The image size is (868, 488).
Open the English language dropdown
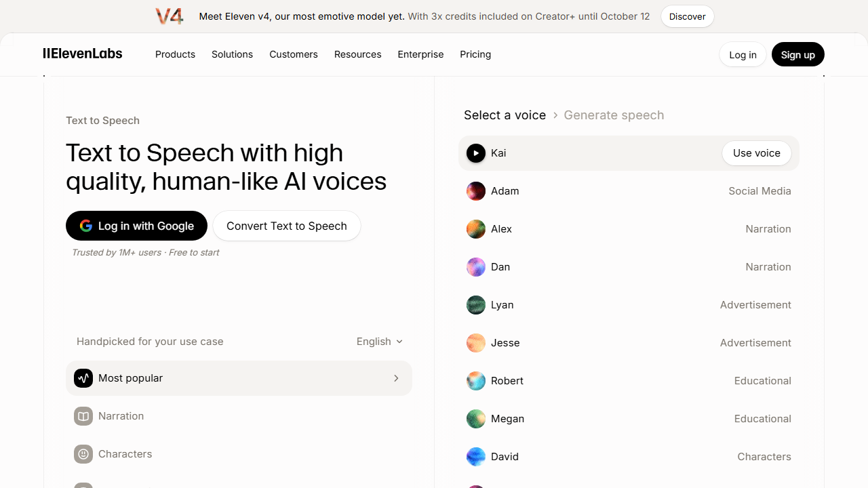click(x=380, y=342)
